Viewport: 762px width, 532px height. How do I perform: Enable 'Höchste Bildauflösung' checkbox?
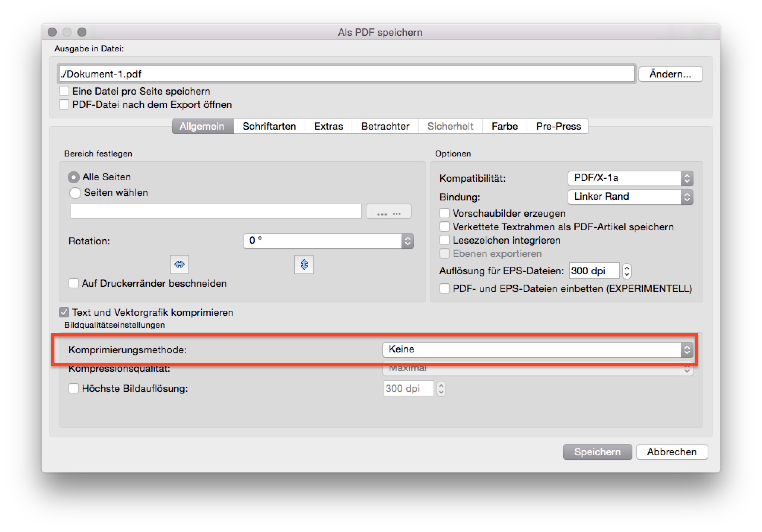[x=74, y=389]
